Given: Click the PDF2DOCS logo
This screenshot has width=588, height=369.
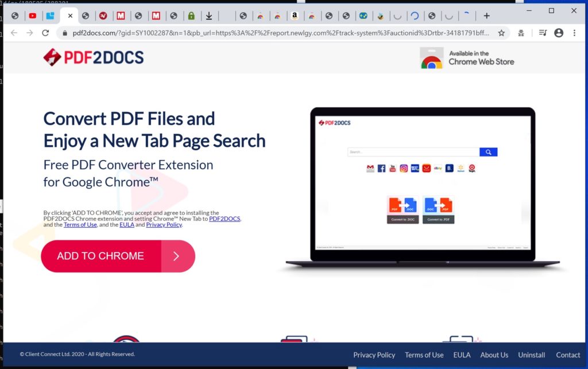Looking at the screenshot, I should (x=93, y=57).
